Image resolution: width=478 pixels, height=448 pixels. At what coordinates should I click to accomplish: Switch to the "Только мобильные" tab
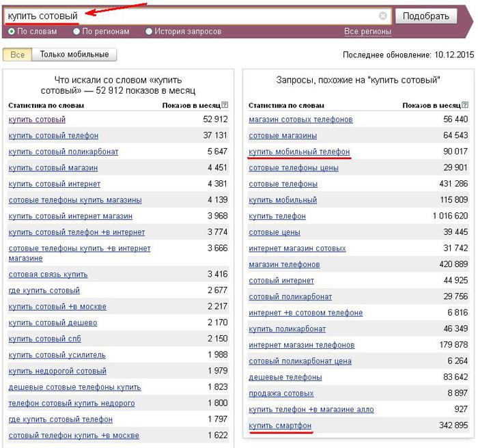click(x=74, y=55)
